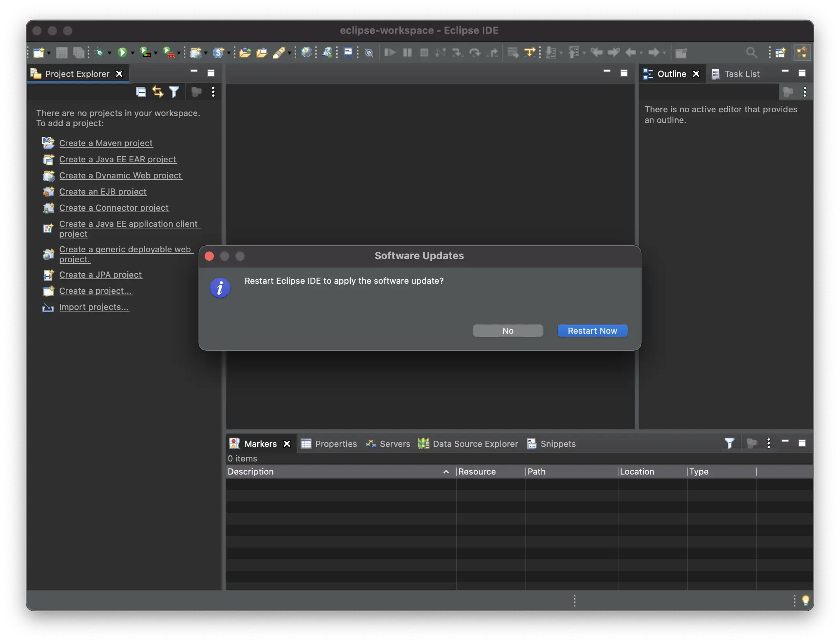Viewport: 840px width, 643px height.
Task: Open the web browser globe icon
Action: pos(306,52)
